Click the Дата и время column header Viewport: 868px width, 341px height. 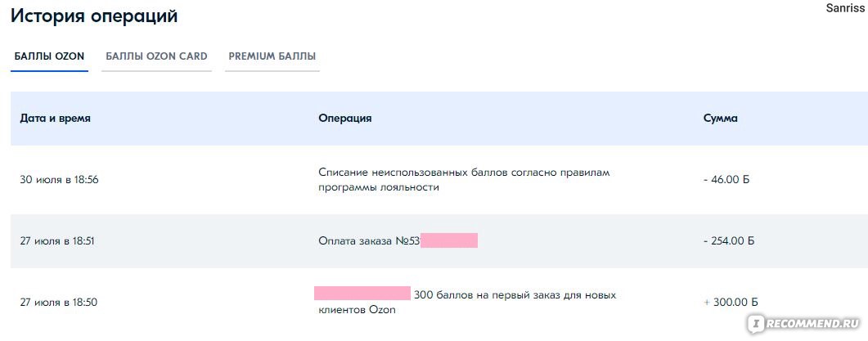(x=56, y=119)
